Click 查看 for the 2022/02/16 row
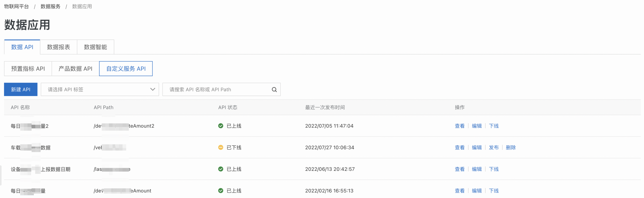The image size is (644, 198). point(460,191)
